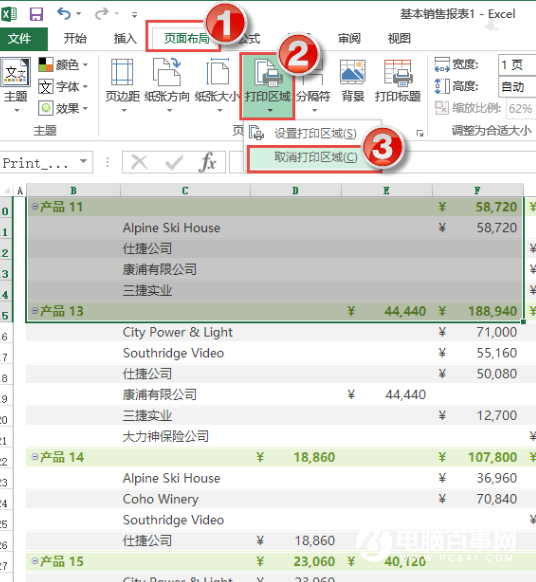The width and height of the screenshot is (536, 582).
Task: Switch to the 审阅 tab
Action: click(349, 38)
